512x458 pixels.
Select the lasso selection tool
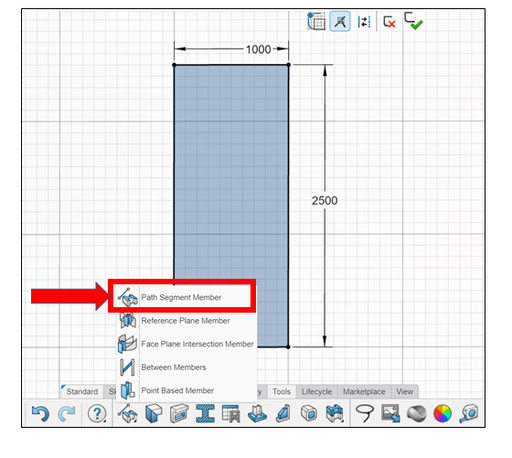point(364,414)
